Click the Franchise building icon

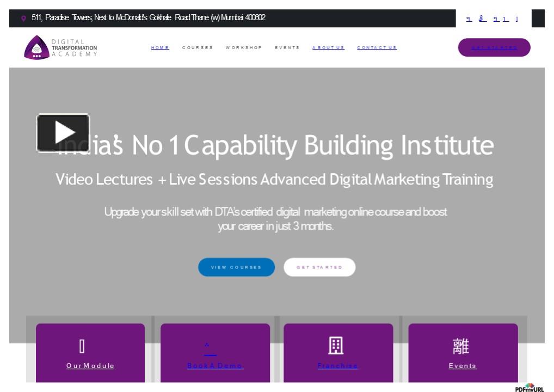tap(337, 345)
